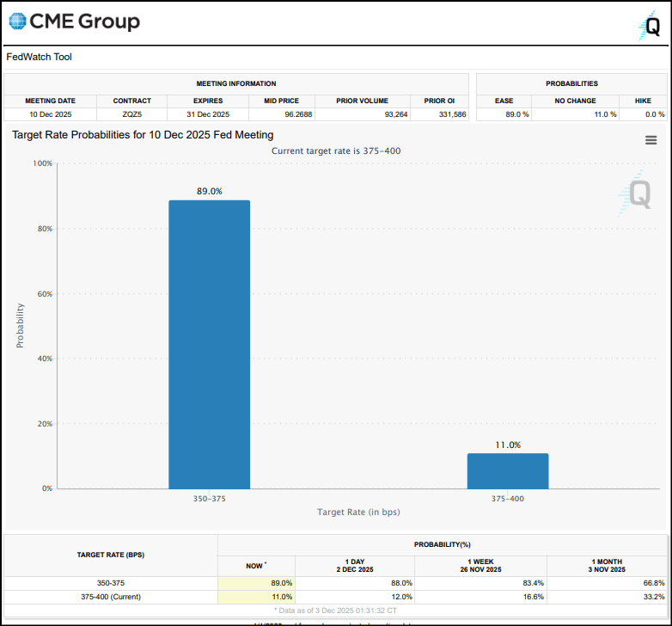Click the 0% y-axis tick label
Image resolution: width=672 pixels, height=626 pixels.
[x=46, y=488]
